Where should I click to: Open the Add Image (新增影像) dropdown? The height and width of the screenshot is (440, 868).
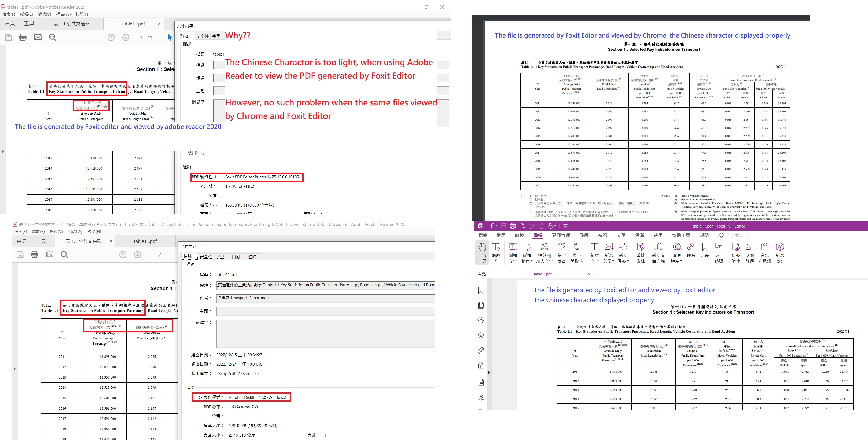[613, 261]
